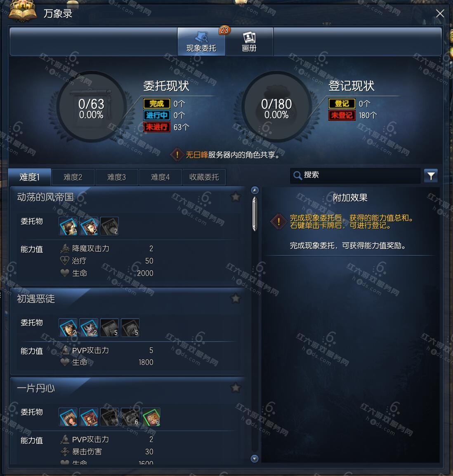Viewport: 453px width, 476px height.
Task: Click the greyed third card in 动荡的风帝国
Action: [x=109, y=226]
